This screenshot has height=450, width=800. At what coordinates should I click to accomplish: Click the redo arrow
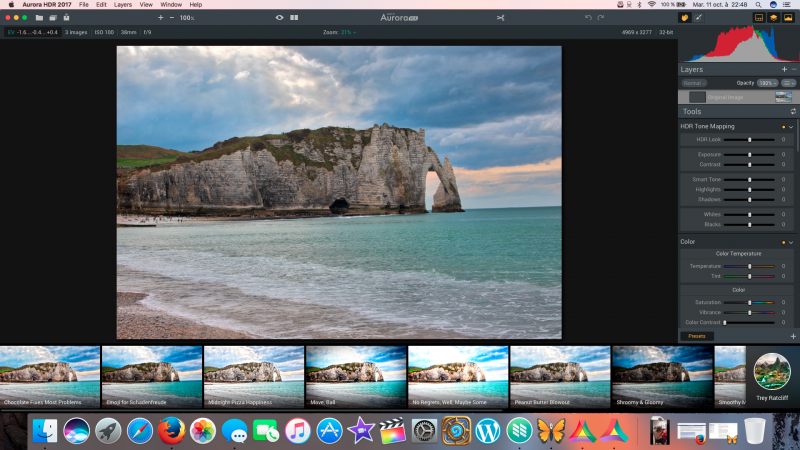click(x=601, y=17)
